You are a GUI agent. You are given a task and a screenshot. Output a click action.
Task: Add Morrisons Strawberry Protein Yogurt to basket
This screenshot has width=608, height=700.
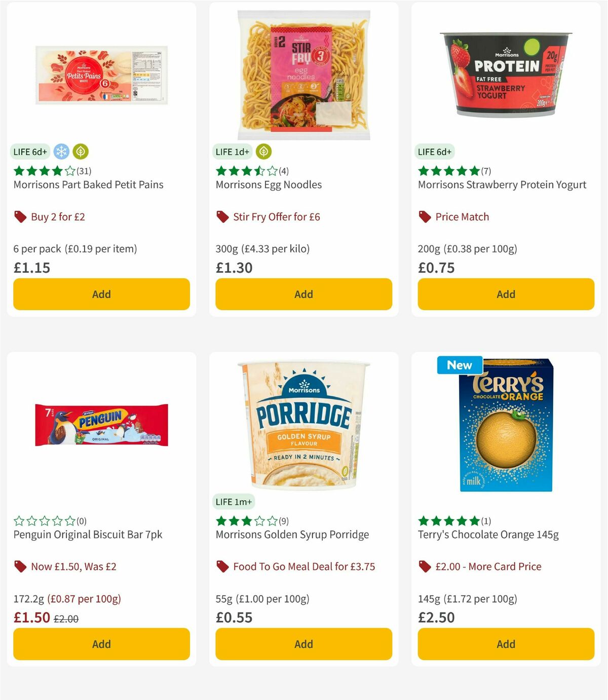pos(505,294)
